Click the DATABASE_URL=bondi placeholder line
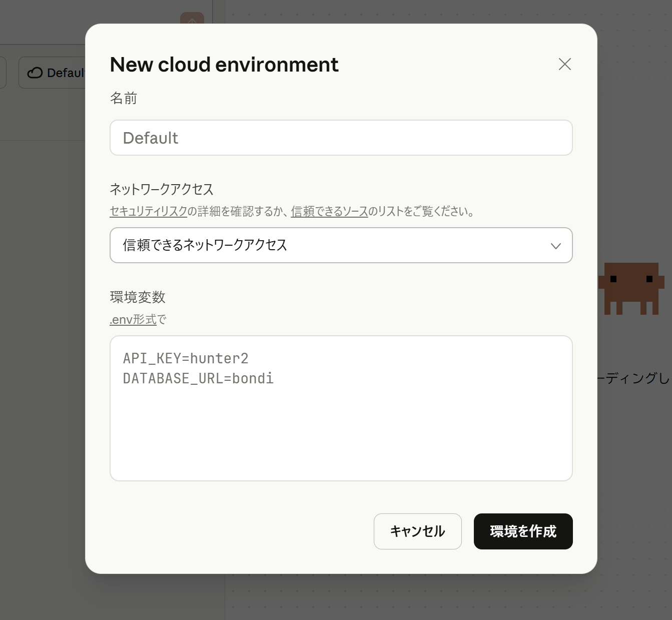Image resolution: width=672 pixels, height=620 pixels. click(x=198, y=378)
